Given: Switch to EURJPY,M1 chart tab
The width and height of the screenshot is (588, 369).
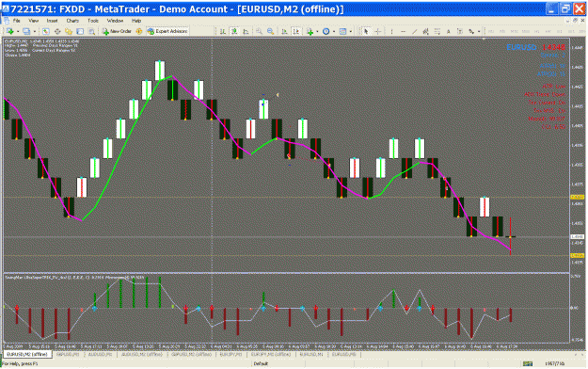Looking at the screenshot, I should click(x=230, y=354).
